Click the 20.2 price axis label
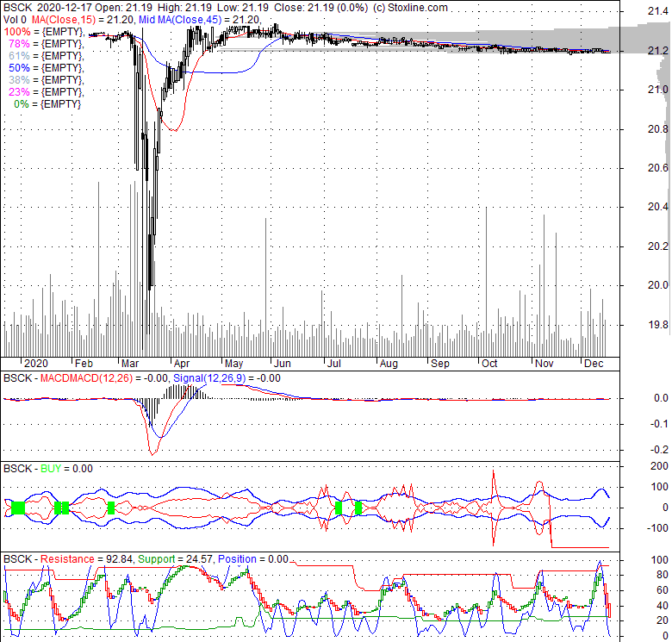This screenshot has width=672, height=642. pos(658,246)
